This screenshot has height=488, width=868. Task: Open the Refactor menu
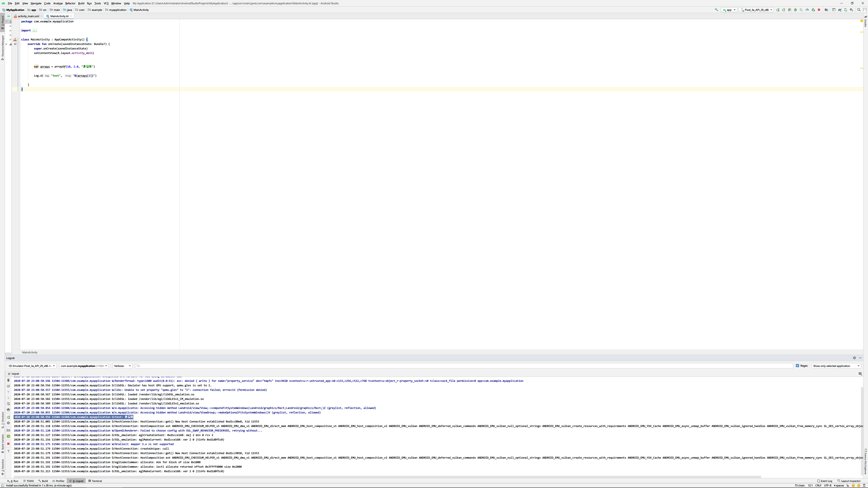click(70, 3)
